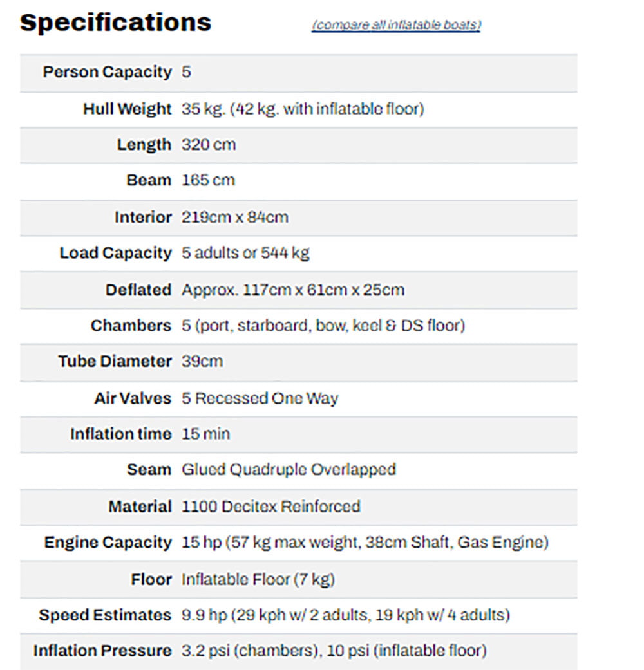Screen dimensions: 644x670
Task: Click the Engine Capacity 15 hp value
Action: [365, 543]
